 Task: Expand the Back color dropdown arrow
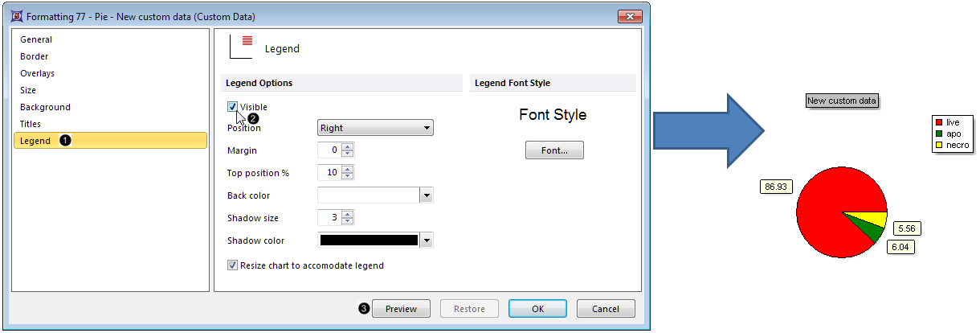(x=427, y=195)
